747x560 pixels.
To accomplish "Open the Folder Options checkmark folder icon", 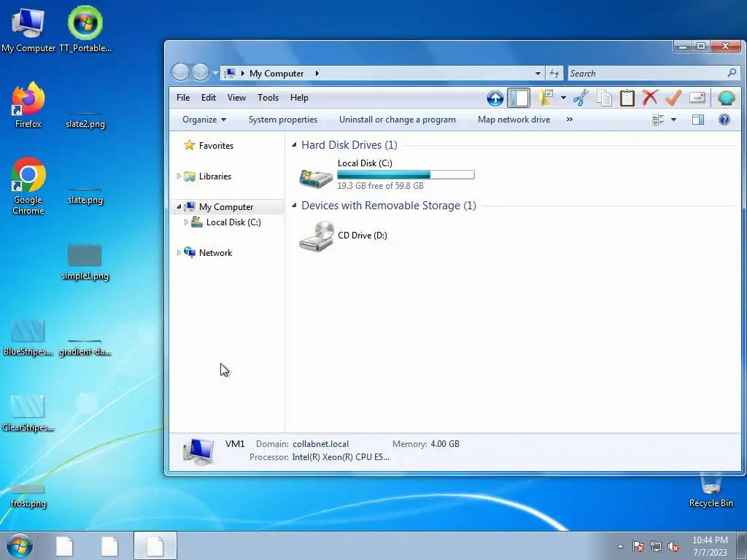I will pos(545,98).
